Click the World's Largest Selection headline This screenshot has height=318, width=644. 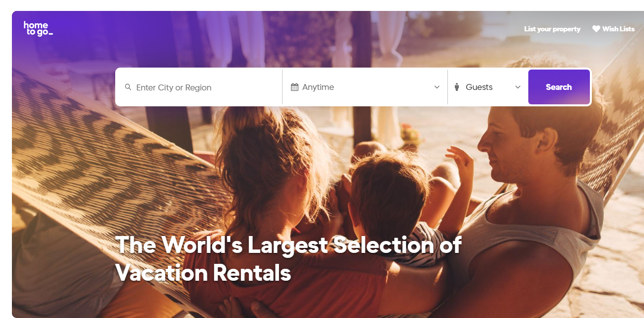tap(288, 245)
